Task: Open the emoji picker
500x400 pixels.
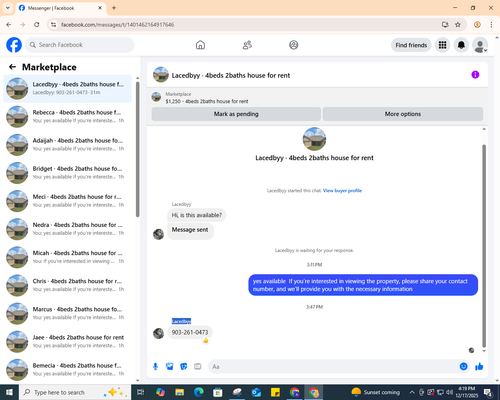Action: point(463,367)
